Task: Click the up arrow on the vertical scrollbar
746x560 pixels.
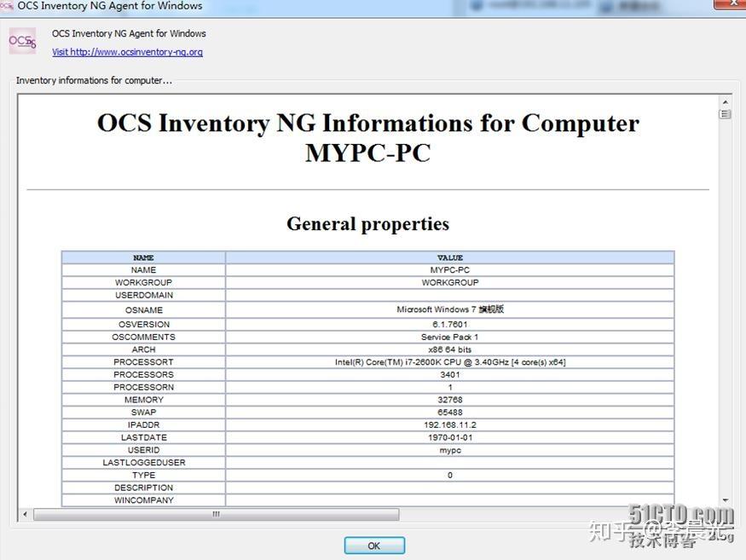Action: tap(725, 101)
